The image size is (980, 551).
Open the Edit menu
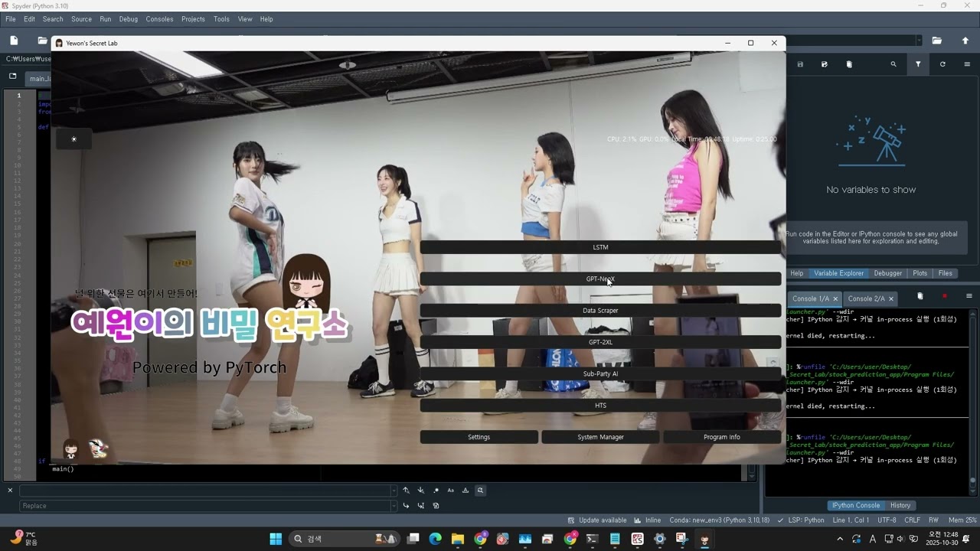(29, 19)
